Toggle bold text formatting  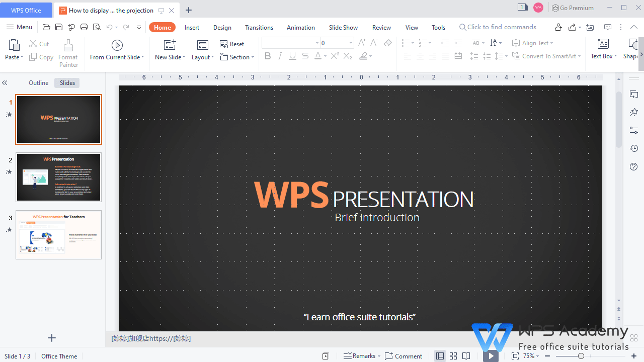[x=267, y=56]
